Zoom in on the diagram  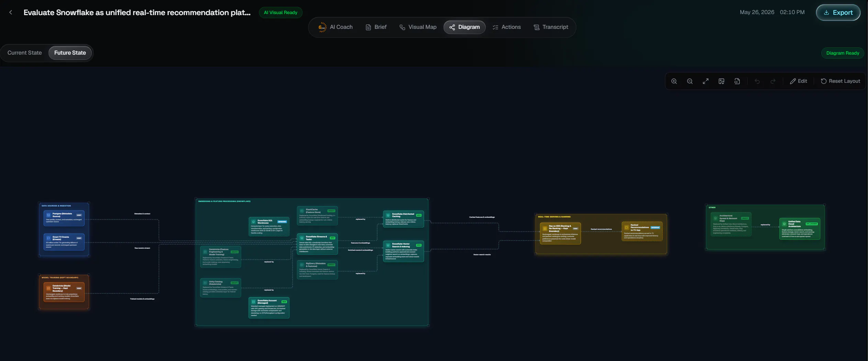674,81
